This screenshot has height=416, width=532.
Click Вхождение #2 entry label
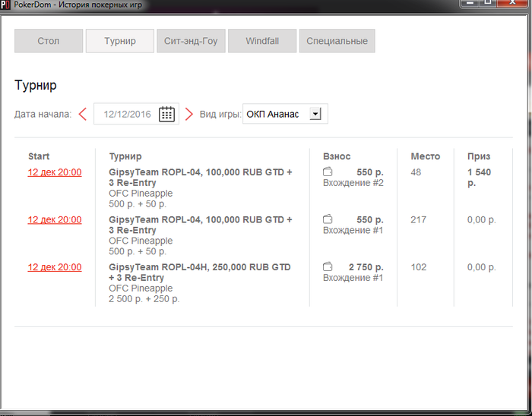353,183
